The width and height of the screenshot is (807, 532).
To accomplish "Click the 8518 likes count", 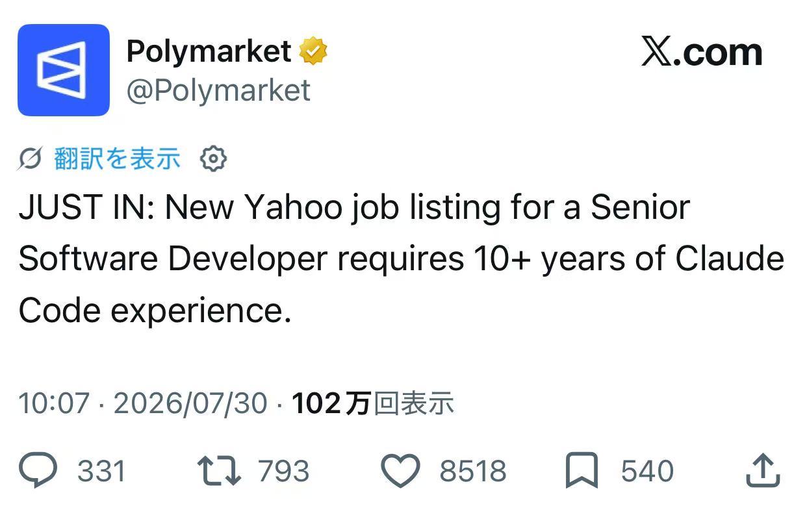I will 473,471.
